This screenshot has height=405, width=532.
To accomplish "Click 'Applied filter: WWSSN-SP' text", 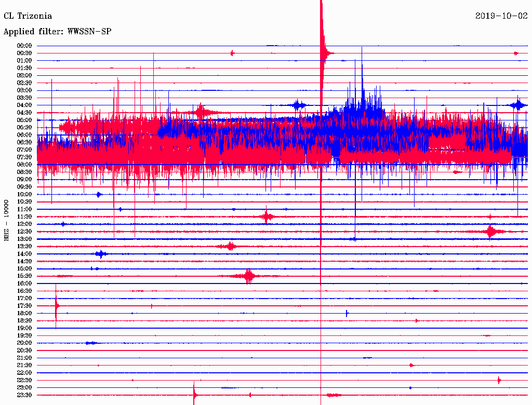I will [x=57, y=32].
